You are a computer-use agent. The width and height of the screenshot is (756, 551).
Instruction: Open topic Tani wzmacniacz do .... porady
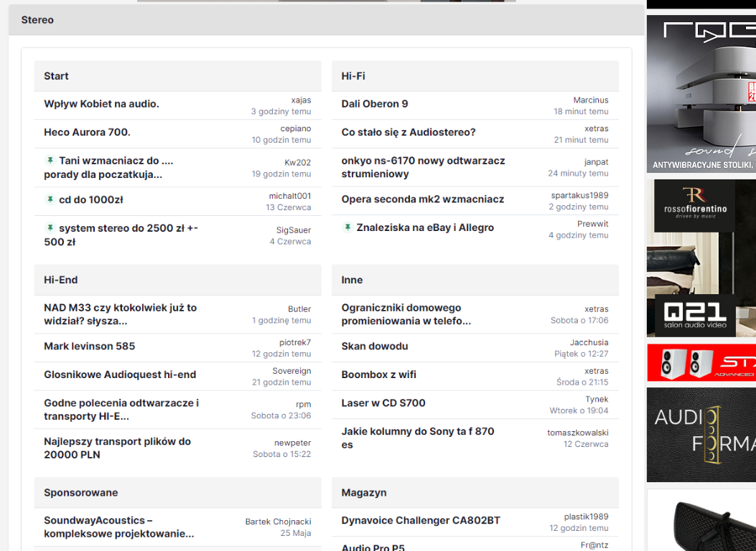(108, 168)
